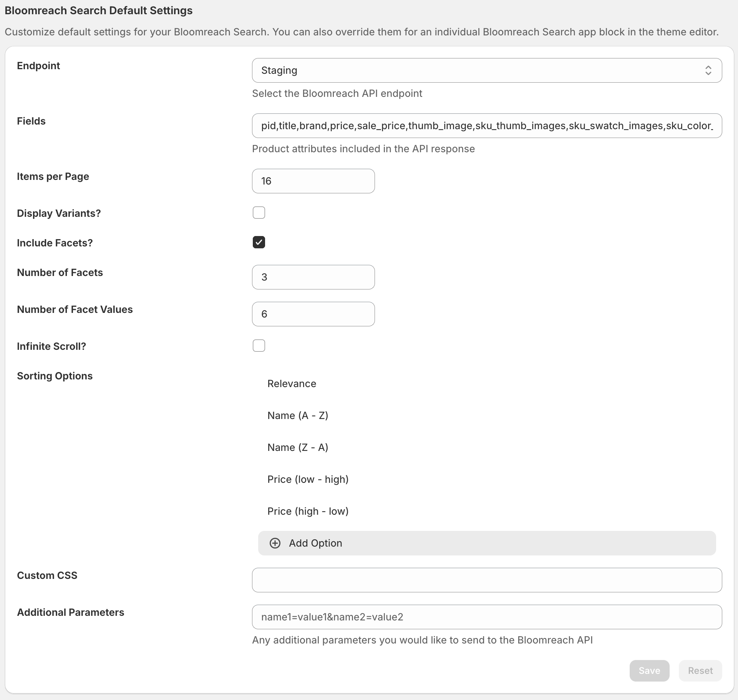Image resolution: width=738 pixels, height=700 pixels.
Task: Click the Save button
Action: (x=649, y=671)
